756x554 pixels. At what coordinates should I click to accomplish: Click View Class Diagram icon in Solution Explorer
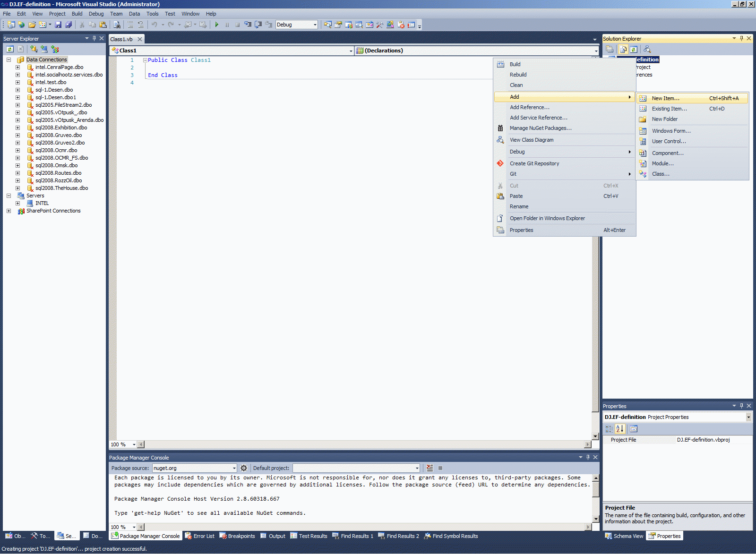pyautogui.click(x=647, y=49)
